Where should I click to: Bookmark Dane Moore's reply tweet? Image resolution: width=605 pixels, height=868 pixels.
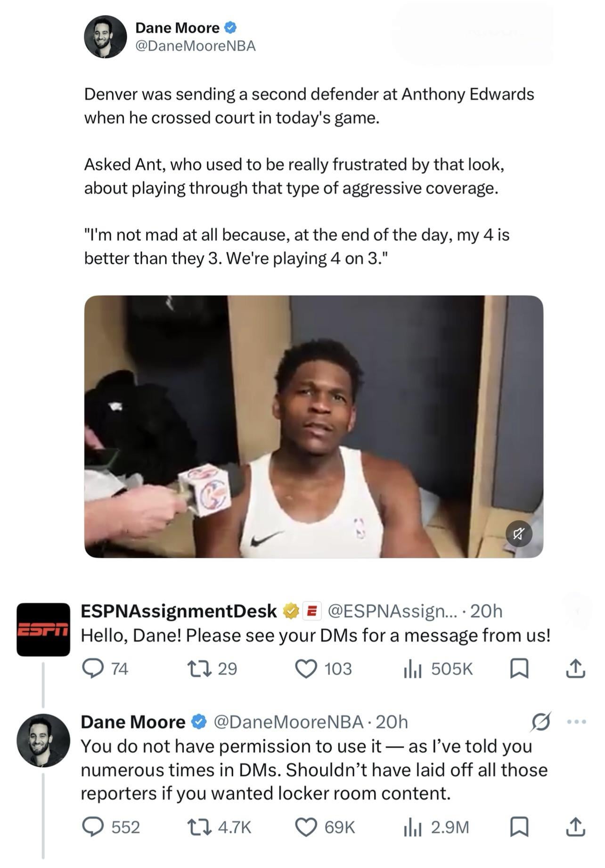pos(519,827)
